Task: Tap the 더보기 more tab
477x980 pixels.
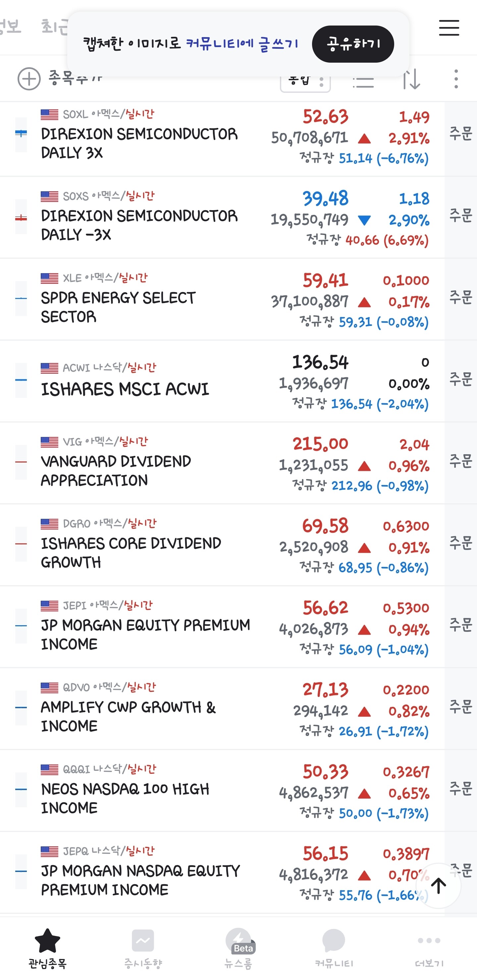Action: 429,947
